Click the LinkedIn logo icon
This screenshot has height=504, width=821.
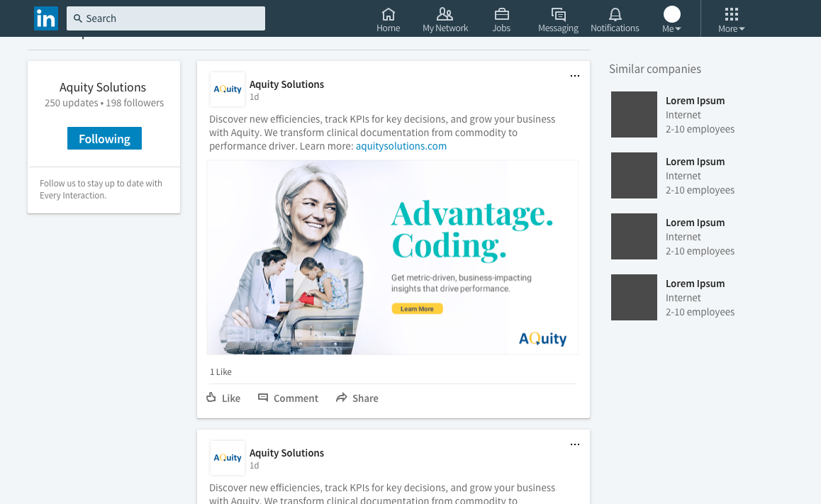(x=46, y=18)
